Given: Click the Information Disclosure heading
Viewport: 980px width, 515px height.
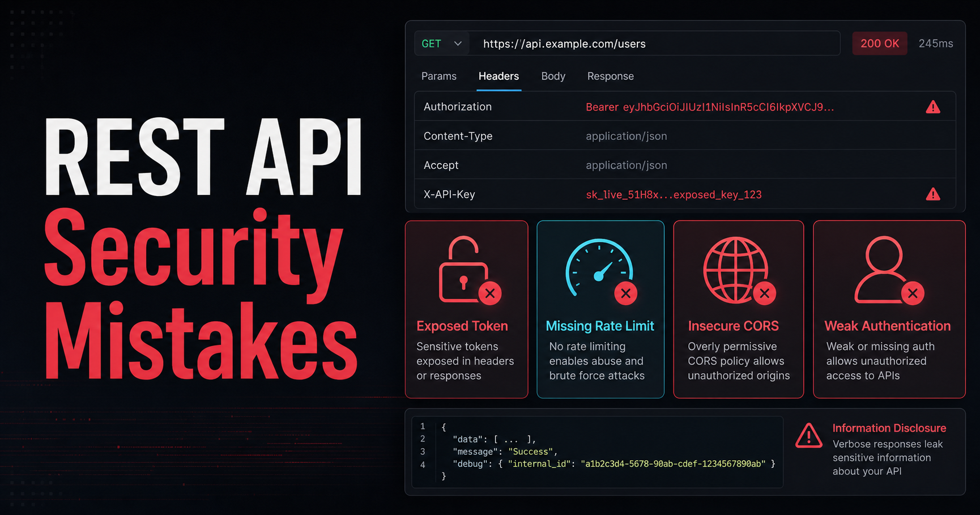Looking at the screenshot, I should [889, 428].
